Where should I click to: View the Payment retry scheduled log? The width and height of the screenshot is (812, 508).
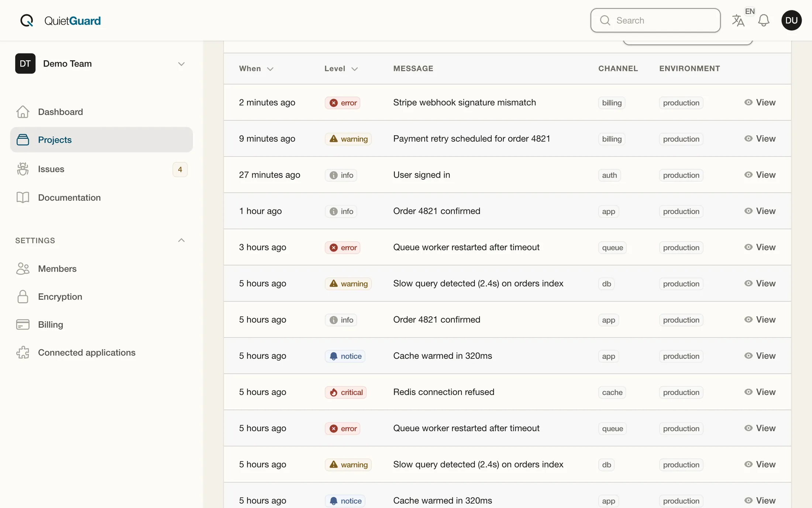point(760,139)
